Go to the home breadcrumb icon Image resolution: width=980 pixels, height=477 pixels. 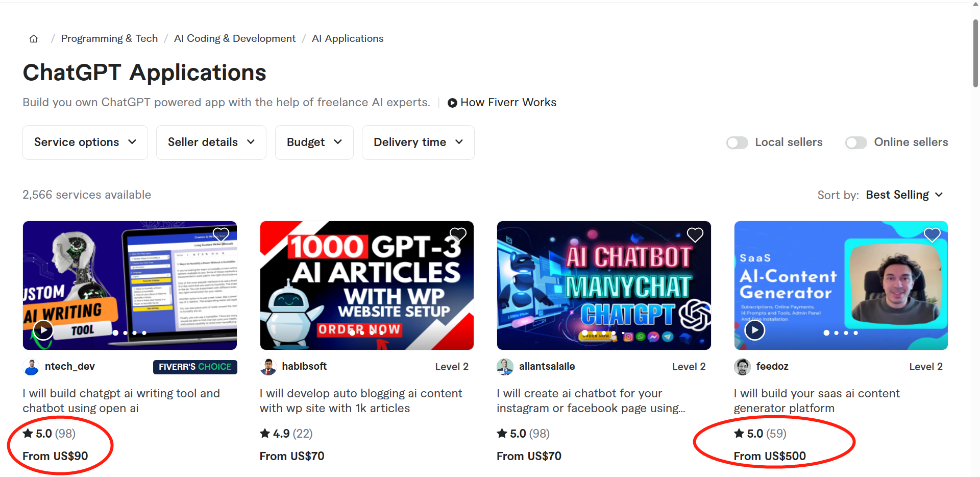34,39
